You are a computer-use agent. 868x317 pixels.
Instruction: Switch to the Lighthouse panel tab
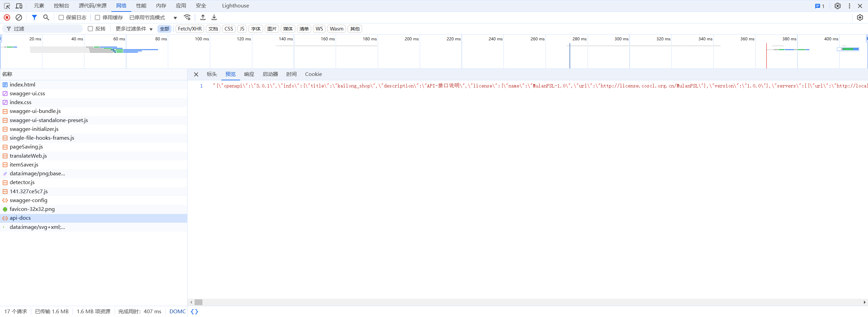point(236,6)
